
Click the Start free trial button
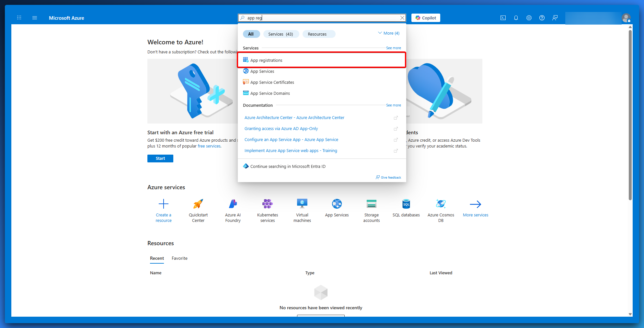pos(160,159)
